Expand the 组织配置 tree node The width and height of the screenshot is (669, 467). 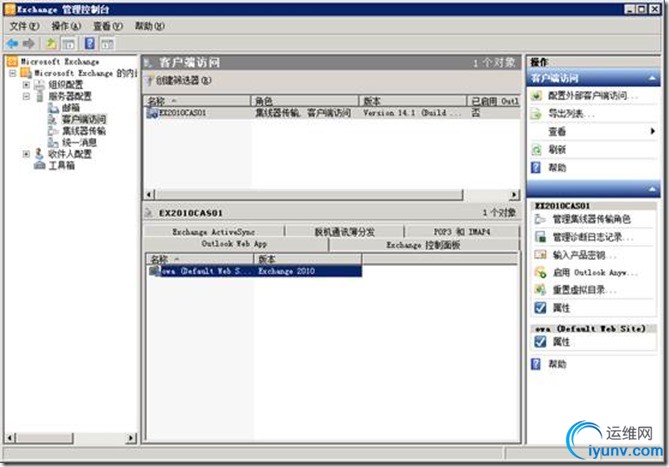pyautogui.click(x=26, y=85)
